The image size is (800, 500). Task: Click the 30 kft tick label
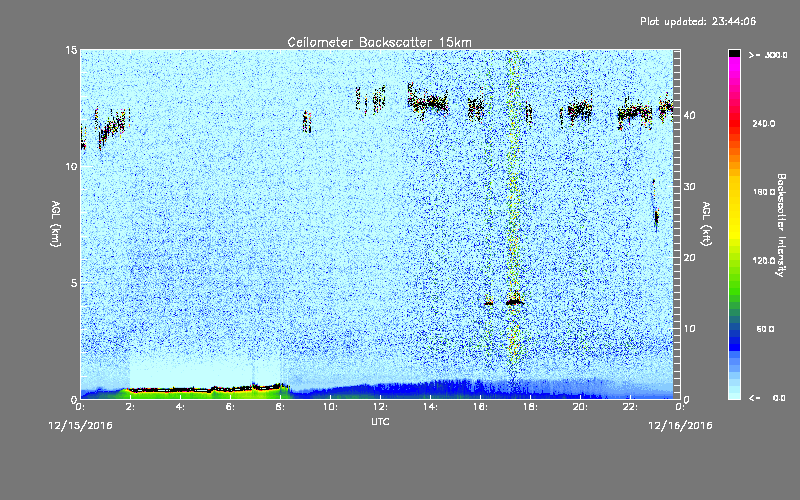[689, 187]
